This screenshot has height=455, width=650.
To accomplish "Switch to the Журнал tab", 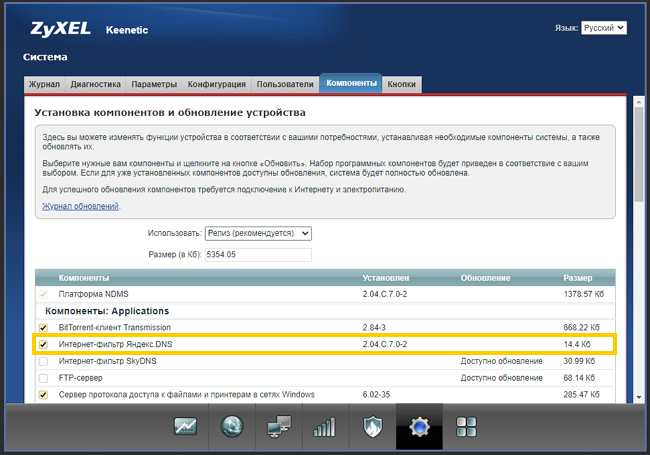I will (43, 84).
